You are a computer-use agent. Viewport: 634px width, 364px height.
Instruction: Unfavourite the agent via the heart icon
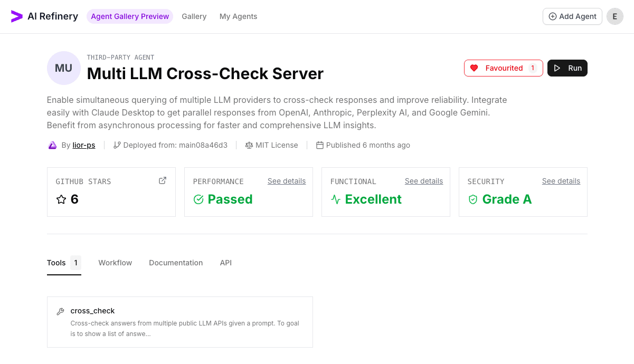coord(475,68)
